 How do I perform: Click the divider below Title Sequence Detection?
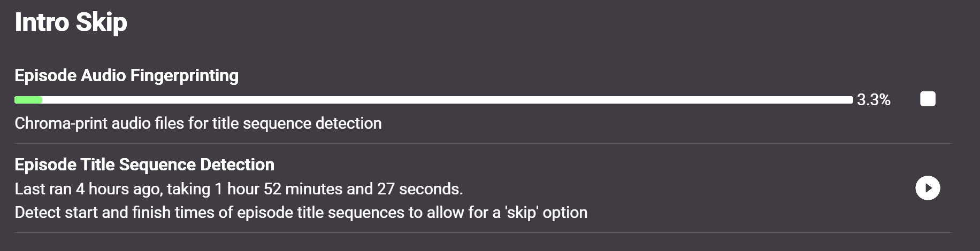(x=483, y=232)
